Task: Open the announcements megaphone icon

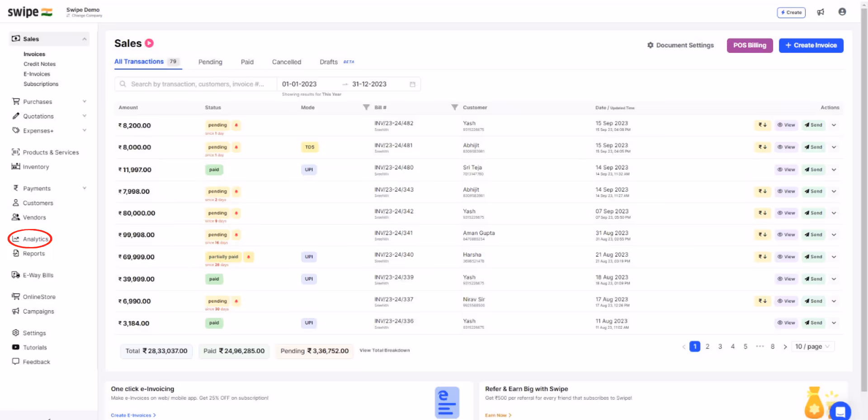Action: [x=821, y=12]
